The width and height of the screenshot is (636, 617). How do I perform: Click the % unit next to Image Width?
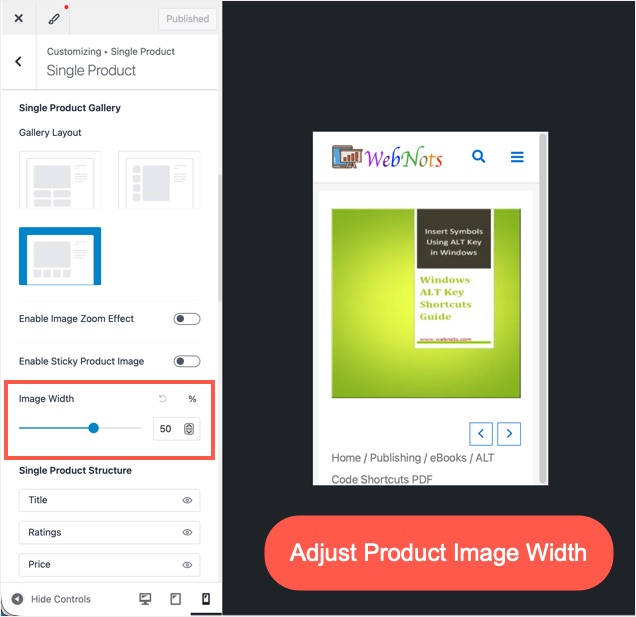coord(192,399)
